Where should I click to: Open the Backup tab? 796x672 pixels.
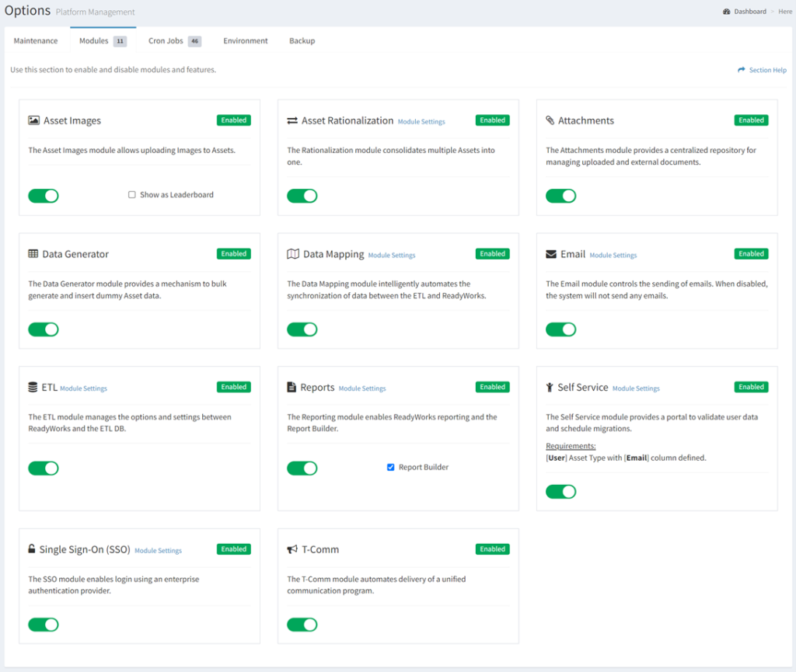coord(302,40)
